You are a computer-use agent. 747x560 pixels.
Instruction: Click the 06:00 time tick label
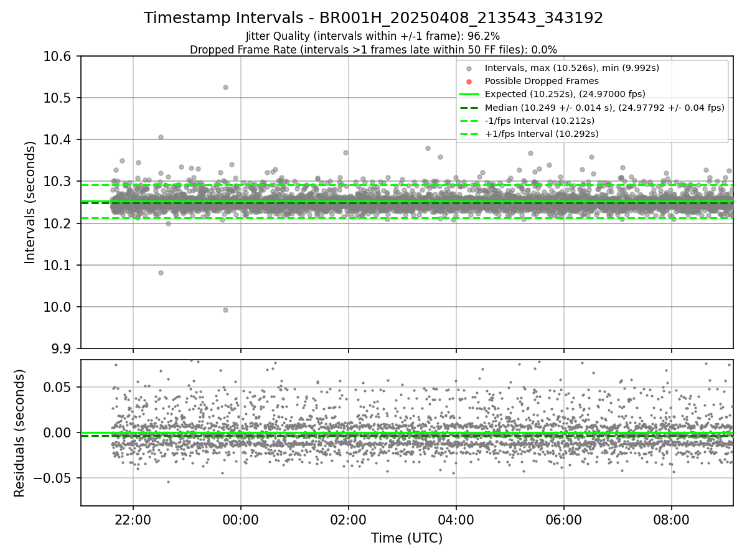click(564, 519)
